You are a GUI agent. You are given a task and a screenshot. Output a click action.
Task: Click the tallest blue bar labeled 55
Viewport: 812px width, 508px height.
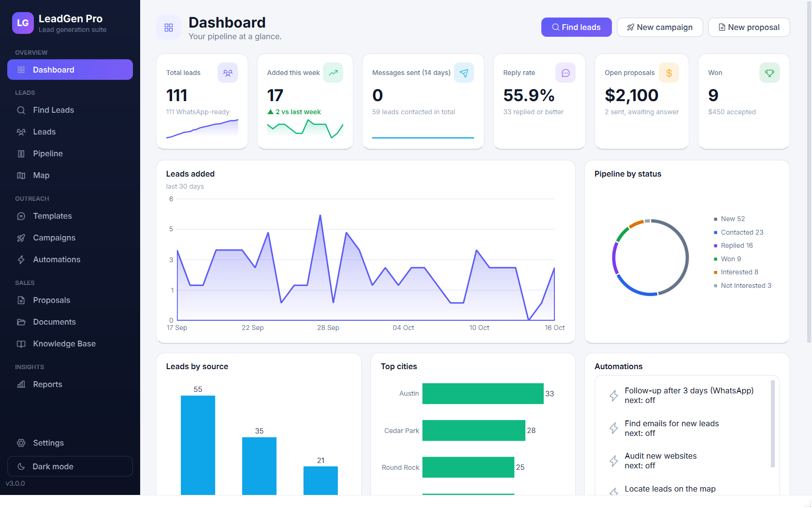(x=198, y=445)
